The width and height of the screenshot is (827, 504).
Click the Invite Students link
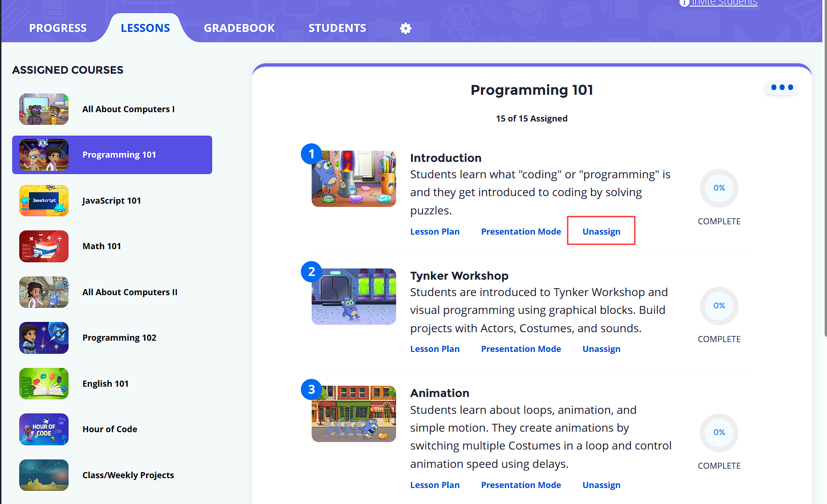point(724,3)
